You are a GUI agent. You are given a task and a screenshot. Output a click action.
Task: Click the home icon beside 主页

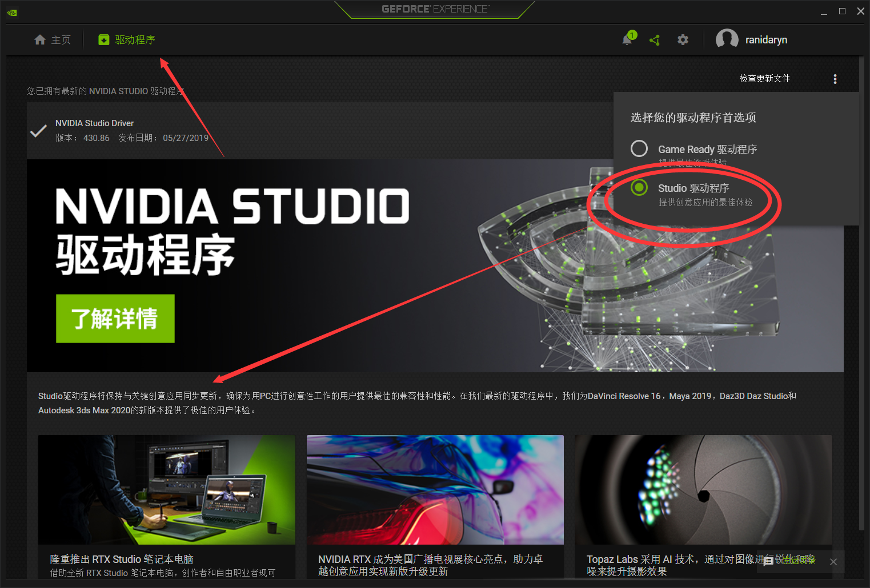tap(39, 39)
